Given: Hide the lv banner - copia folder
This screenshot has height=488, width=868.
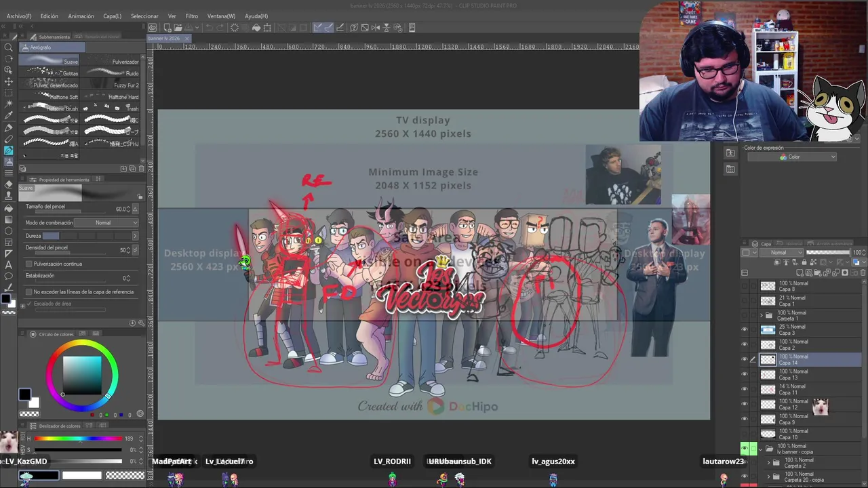Looking at the screenshot, I should pos(745,449).
